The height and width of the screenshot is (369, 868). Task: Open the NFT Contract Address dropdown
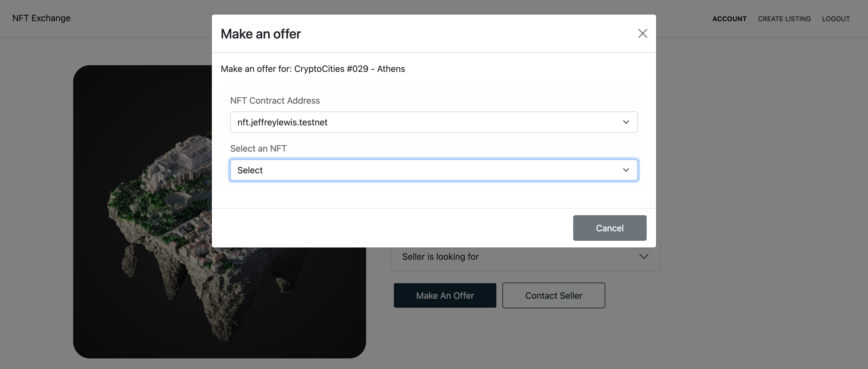[x=434, y=122]
